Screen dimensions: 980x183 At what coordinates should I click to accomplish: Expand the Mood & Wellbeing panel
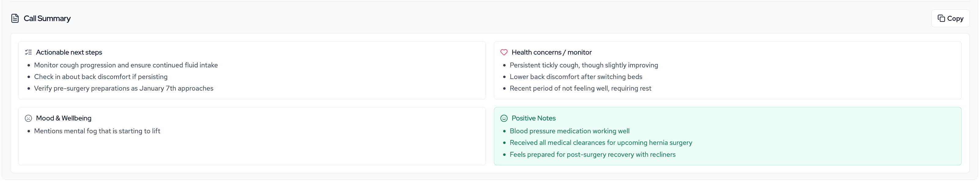64,118
